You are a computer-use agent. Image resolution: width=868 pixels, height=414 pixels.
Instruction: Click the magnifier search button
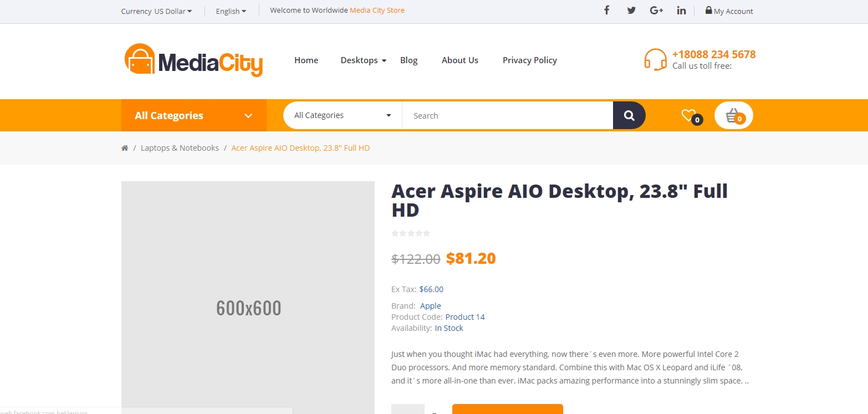629,115
